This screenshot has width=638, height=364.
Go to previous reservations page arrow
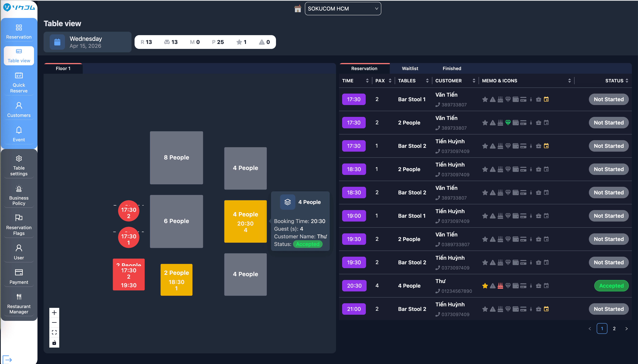click(590, 328)
